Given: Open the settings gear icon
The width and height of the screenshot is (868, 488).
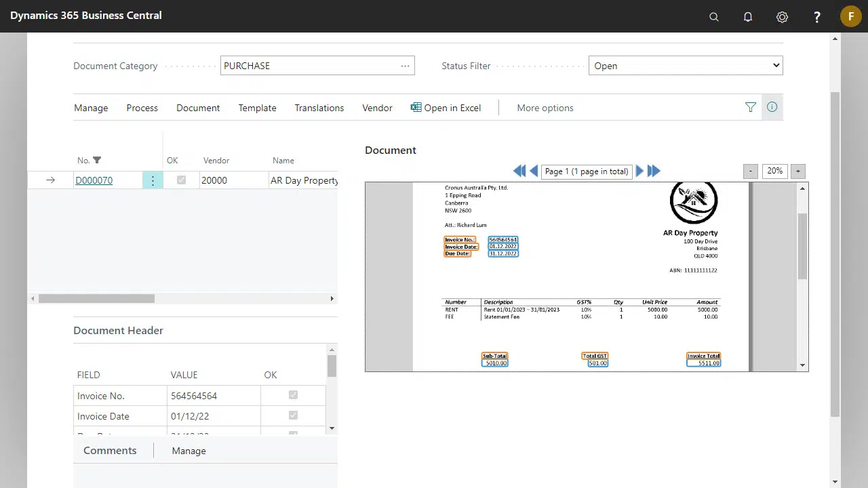Looking at the screenshot, I should (x=782, y=17).
